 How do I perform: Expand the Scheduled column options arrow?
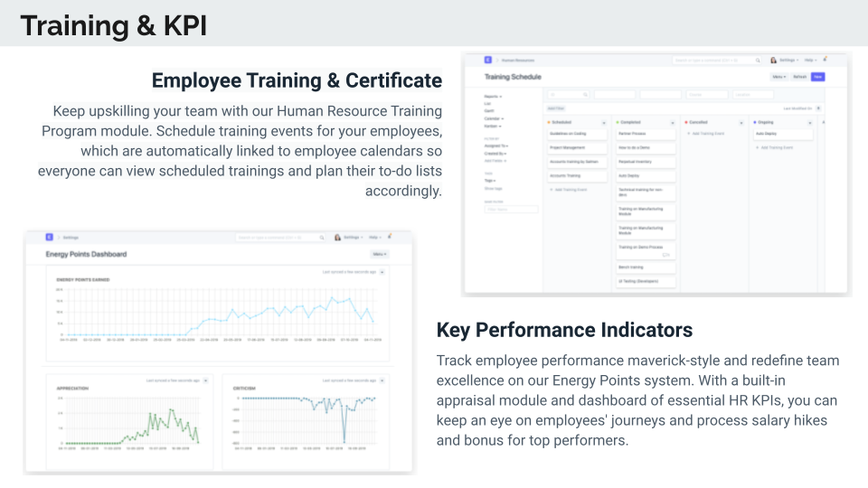(x=604, y=121)
